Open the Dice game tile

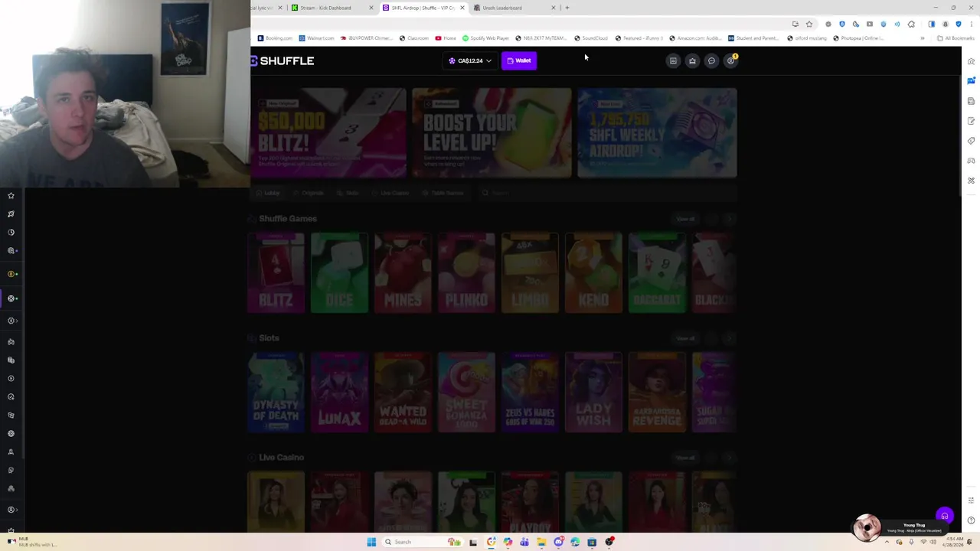(339, 273)
